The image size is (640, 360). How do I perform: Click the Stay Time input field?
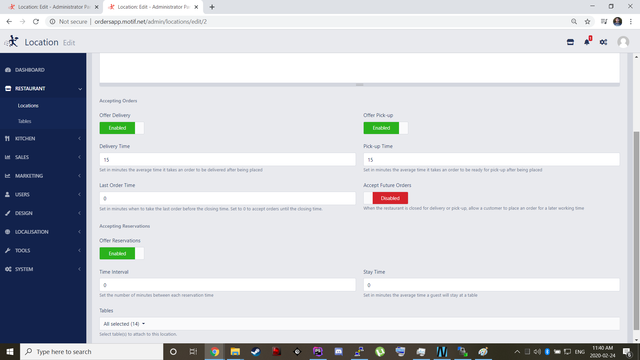(x=491, y=285)
